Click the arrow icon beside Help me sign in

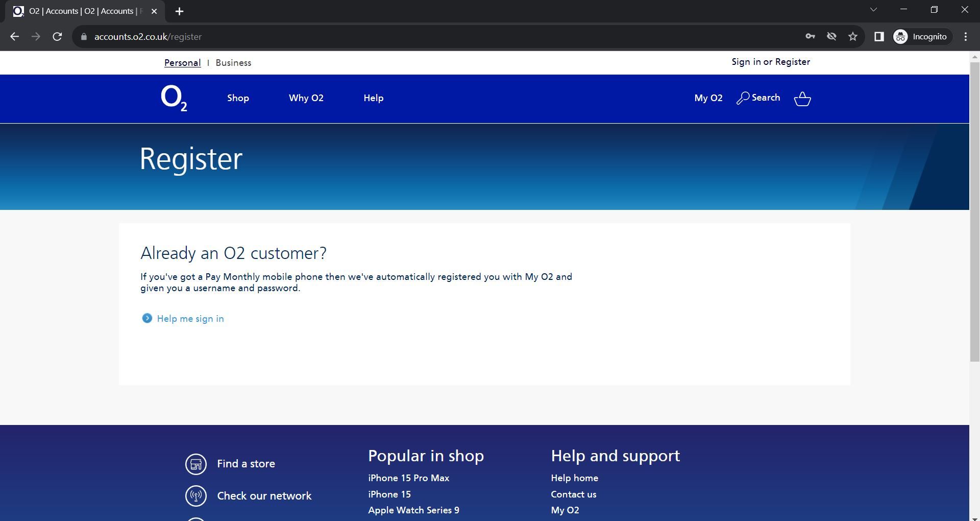[147, 318]
